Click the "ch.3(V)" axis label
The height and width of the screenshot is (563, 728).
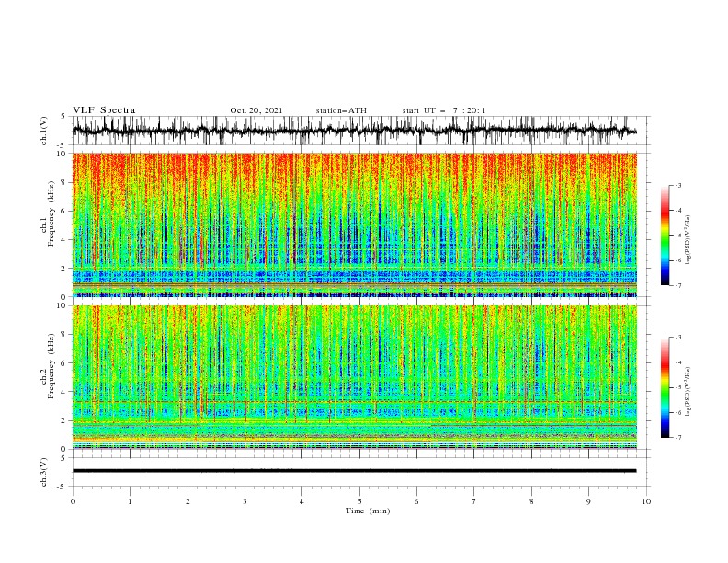click(x=44, y=472)
